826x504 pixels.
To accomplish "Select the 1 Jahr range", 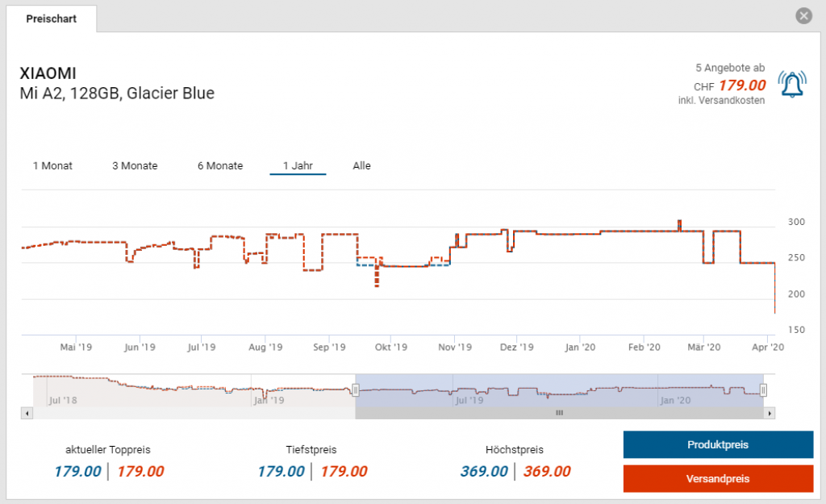I will pos(298,166).
